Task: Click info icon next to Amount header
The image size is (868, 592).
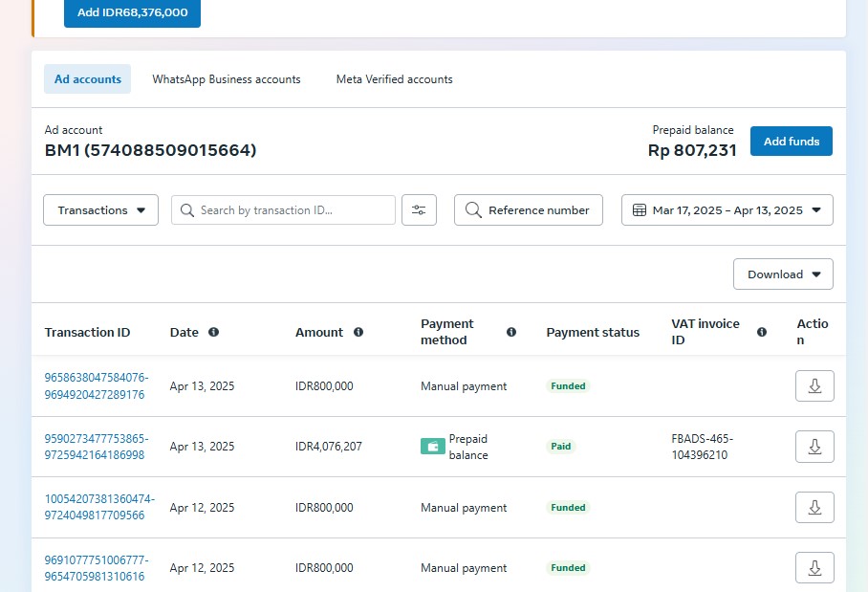Action: point(358,332)
